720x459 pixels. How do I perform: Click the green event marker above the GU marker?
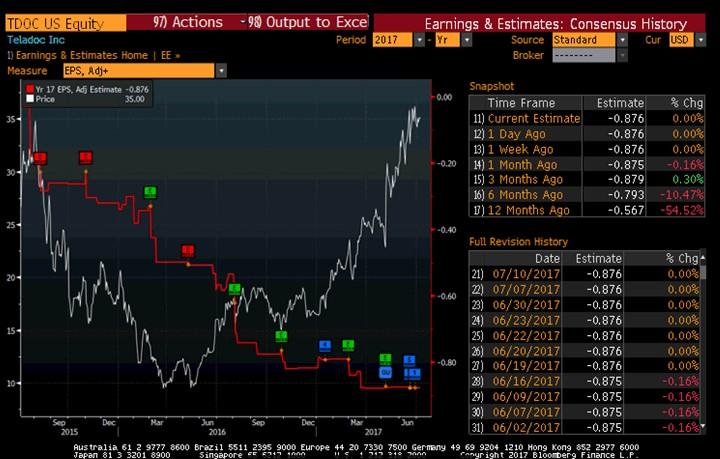tap(385, 358)
